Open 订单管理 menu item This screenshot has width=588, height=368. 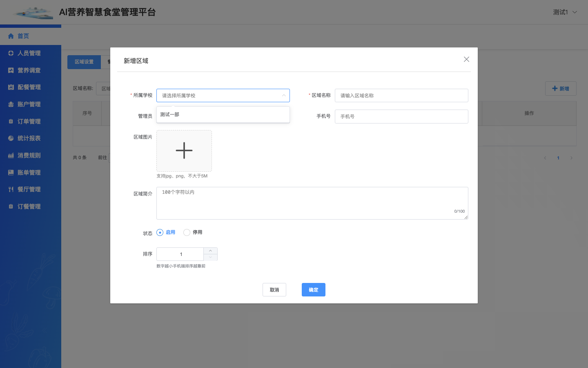click(31, 121)
